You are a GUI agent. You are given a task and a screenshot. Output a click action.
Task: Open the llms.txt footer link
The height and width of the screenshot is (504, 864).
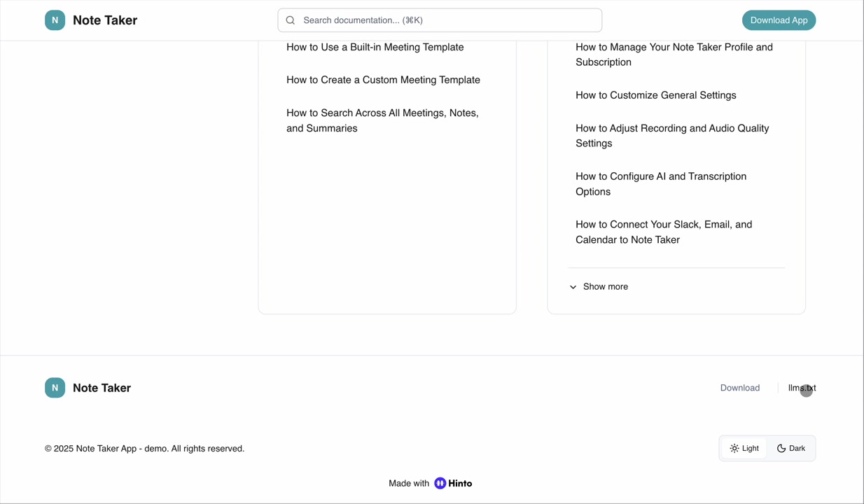801,388
